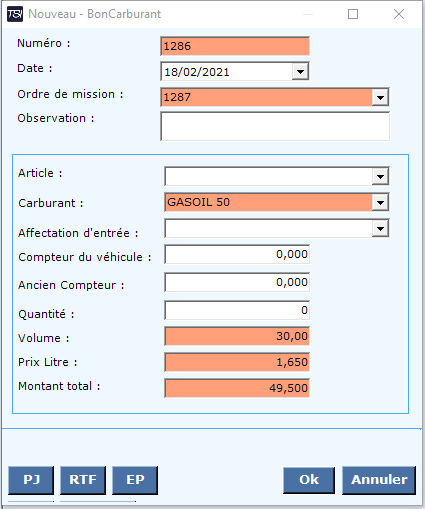Click the Volume field showing 30,00

(x=237, y=336)
